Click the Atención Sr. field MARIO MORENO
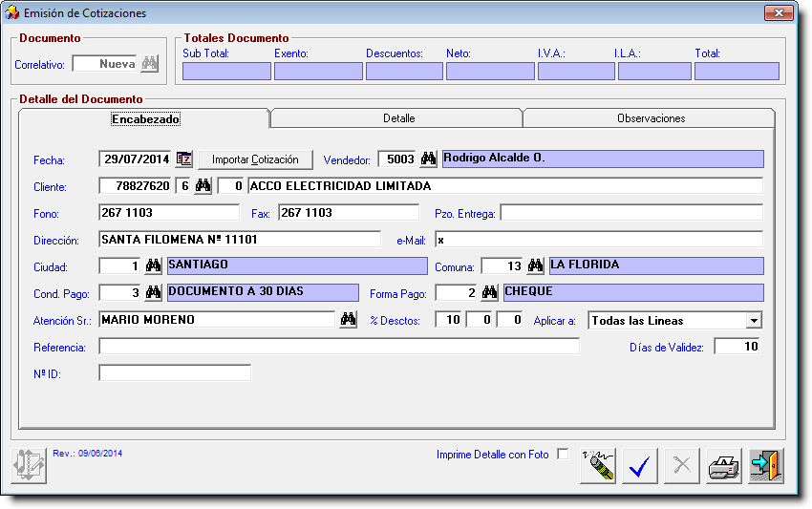The image size is (812, 509). pyautogui.click(x=217, y=320)
